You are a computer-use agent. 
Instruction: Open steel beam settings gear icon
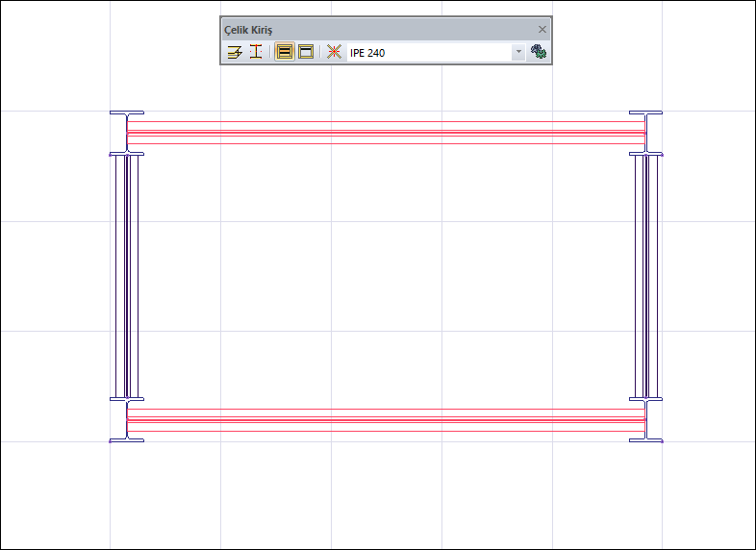click(538, 52)
